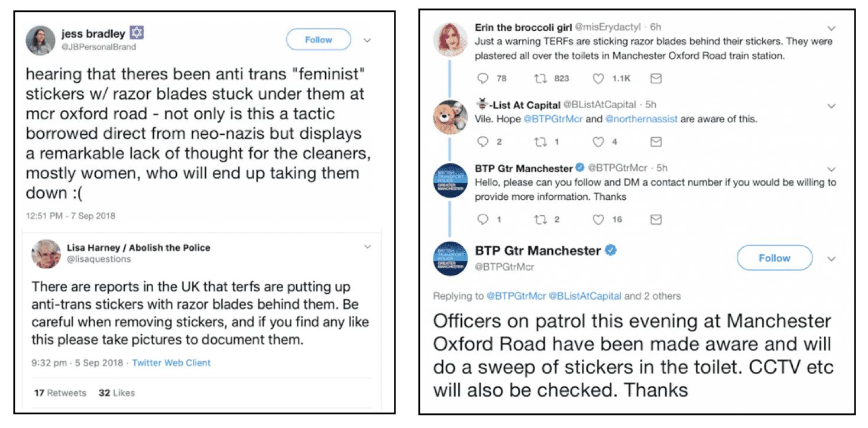This screenshot has width=868, height=428.
Task: Like BTP Gtr Manchester's reply with 16 likes
Action: point(598,219)
